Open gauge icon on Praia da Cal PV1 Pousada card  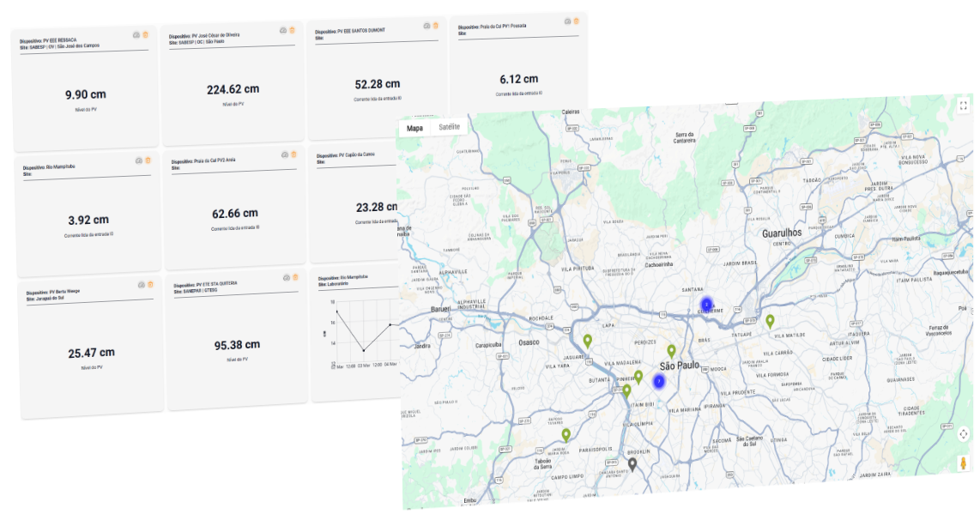(567, 21)
